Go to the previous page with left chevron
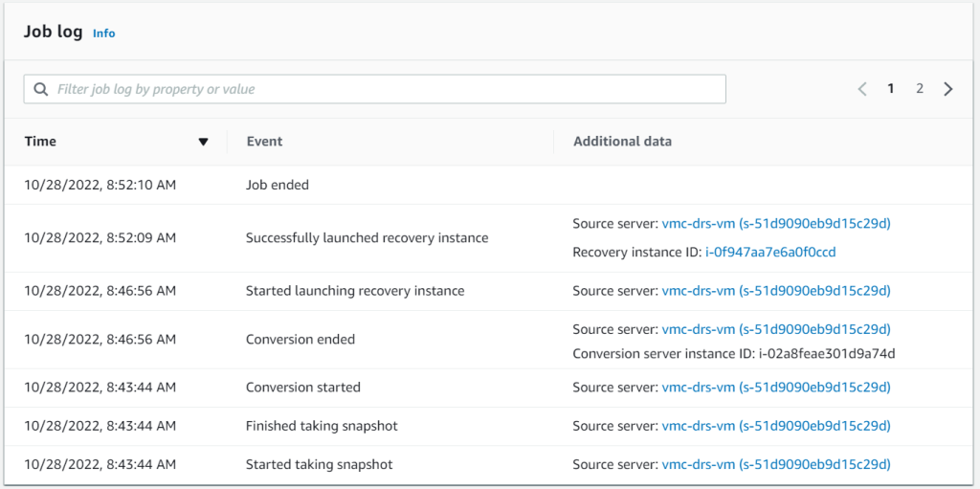 point(862,89)
